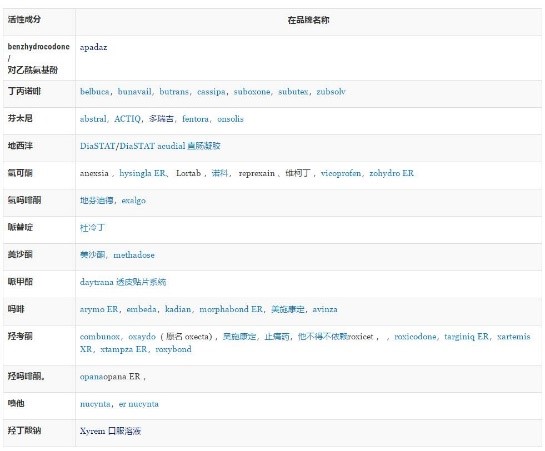Open the daytrana transdermal patch link

click(123, 282)
